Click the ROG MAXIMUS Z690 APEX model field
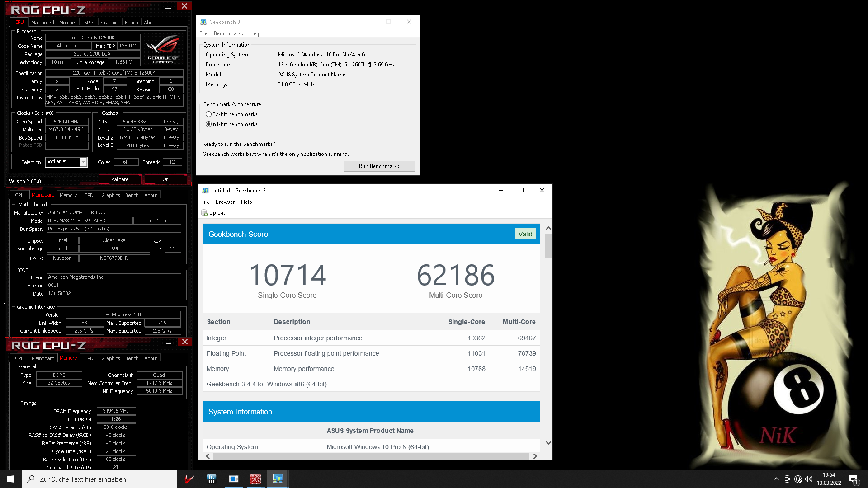The width and height of the screenshot is (868, 488). [x=90, y=221]
